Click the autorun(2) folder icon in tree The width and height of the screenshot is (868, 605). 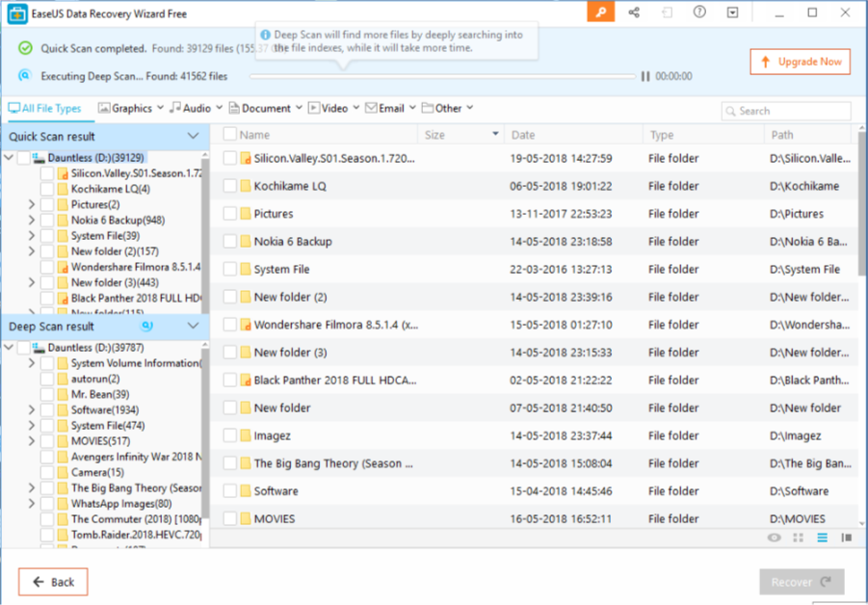(63, 380)
